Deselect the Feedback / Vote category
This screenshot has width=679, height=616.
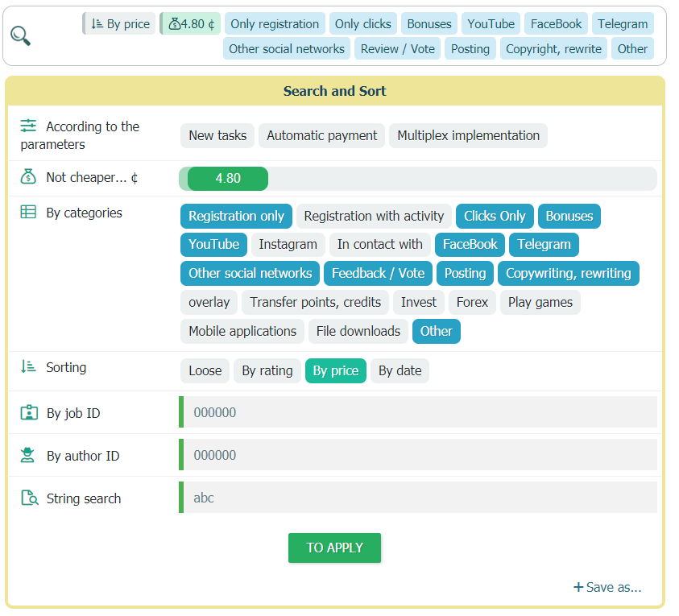point(378,274)
